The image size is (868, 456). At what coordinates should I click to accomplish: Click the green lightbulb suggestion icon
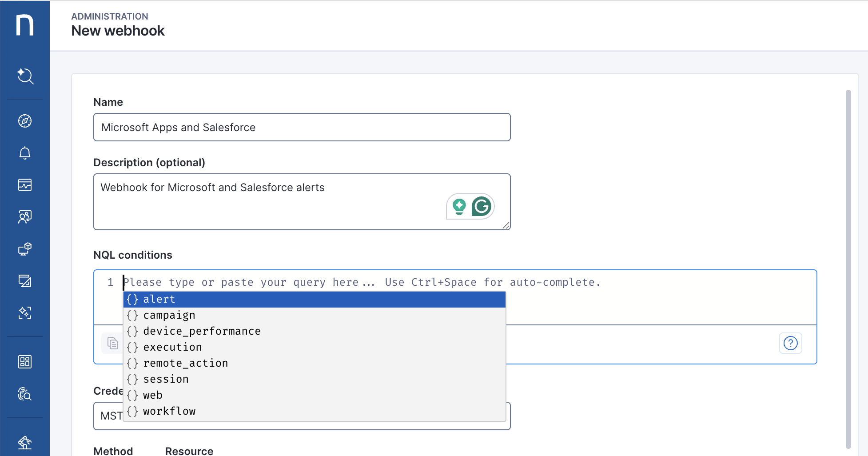click(459, 206)
